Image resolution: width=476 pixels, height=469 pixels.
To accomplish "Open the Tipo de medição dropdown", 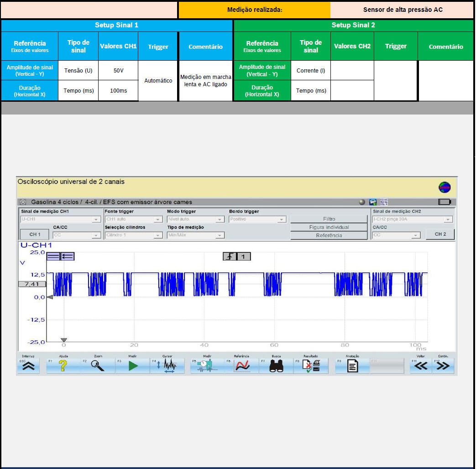I will (220, 235).
